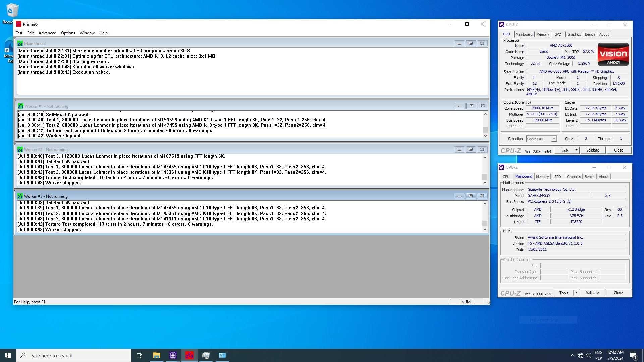Switch to Bench tab in upper CPU-Z
This screenshot has height=362, width=644.
pyautogui.click(x=590, y=34)
